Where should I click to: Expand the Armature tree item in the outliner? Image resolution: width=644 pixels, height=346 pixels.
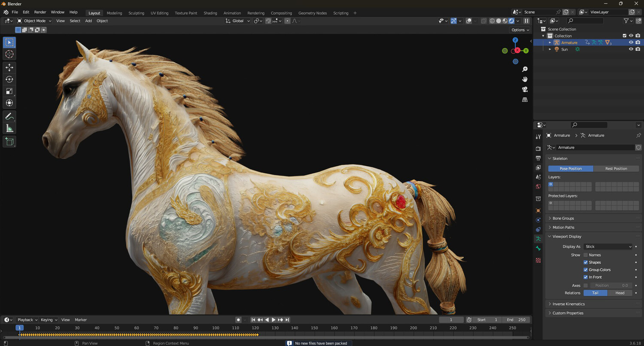click(x=550, y=42)
